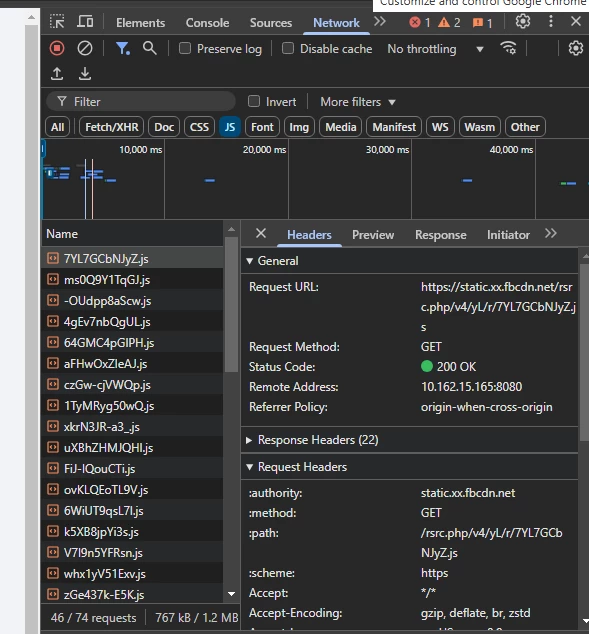Toggle the Manifest type filter
The height and width of the screenshot is (634, 589).
[x=394, y=127]
